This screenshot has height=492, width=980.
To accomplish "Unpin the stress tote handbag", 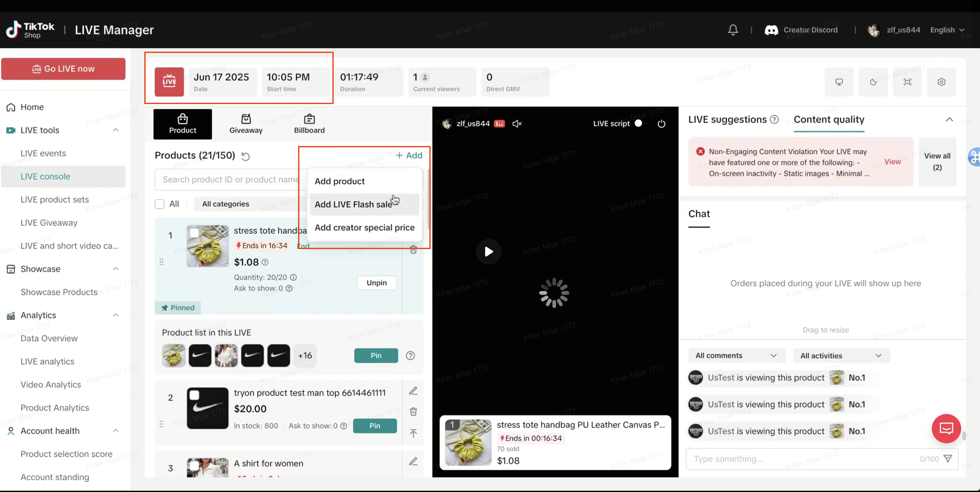I will (x=376, y=283).
